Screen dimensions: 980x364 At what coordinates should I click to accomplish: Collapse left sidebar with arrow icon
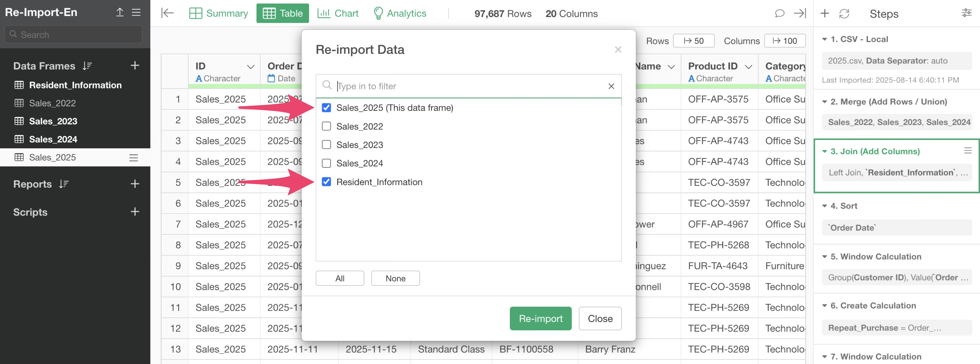coord(167,13)
